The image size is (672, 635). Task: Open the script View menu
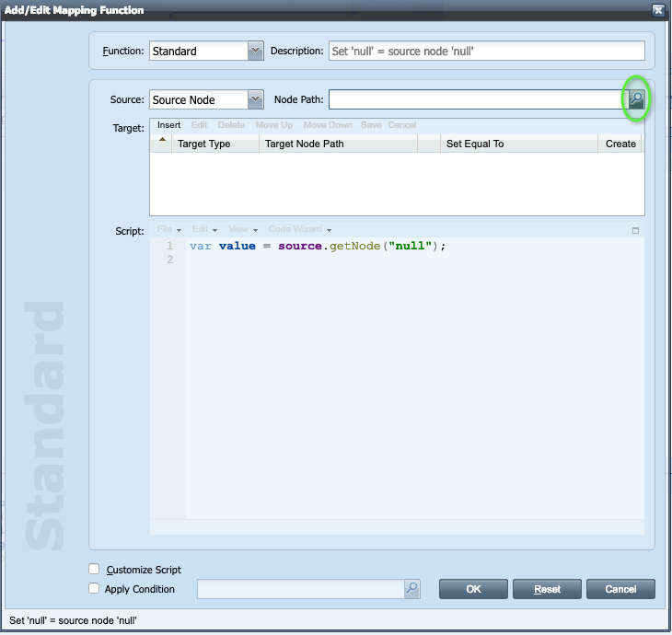click(x=243, y=229)
